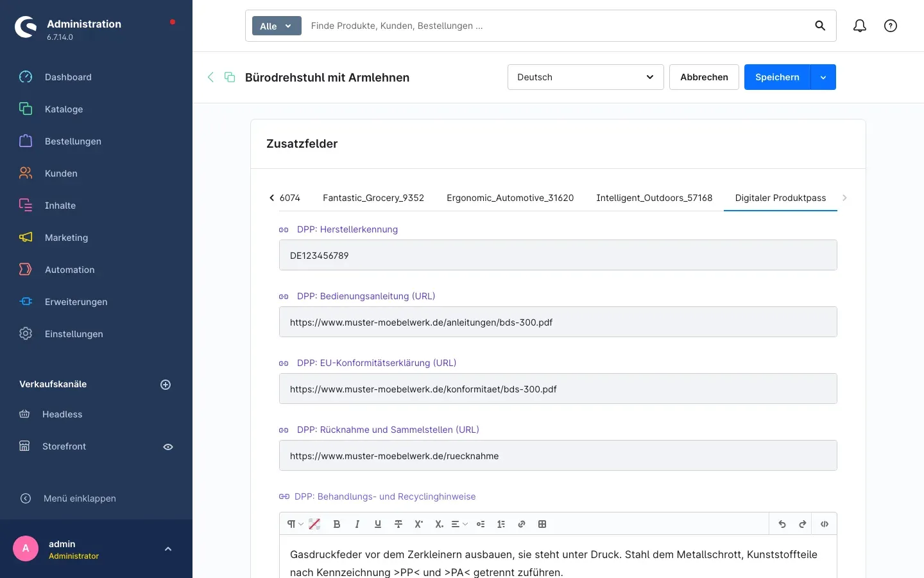Open the Alle search filter dropdown

(x=277, y=26)
